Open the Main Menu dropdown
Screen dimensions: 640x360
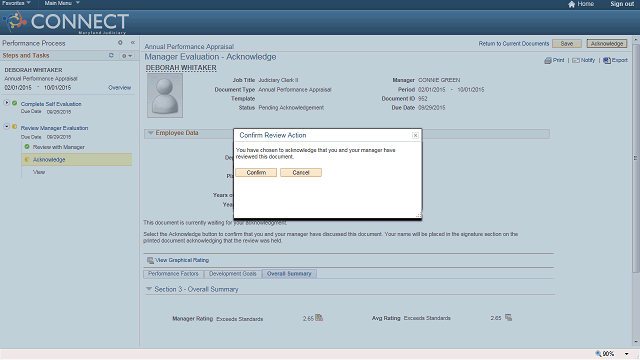click(x=62, y=3)
